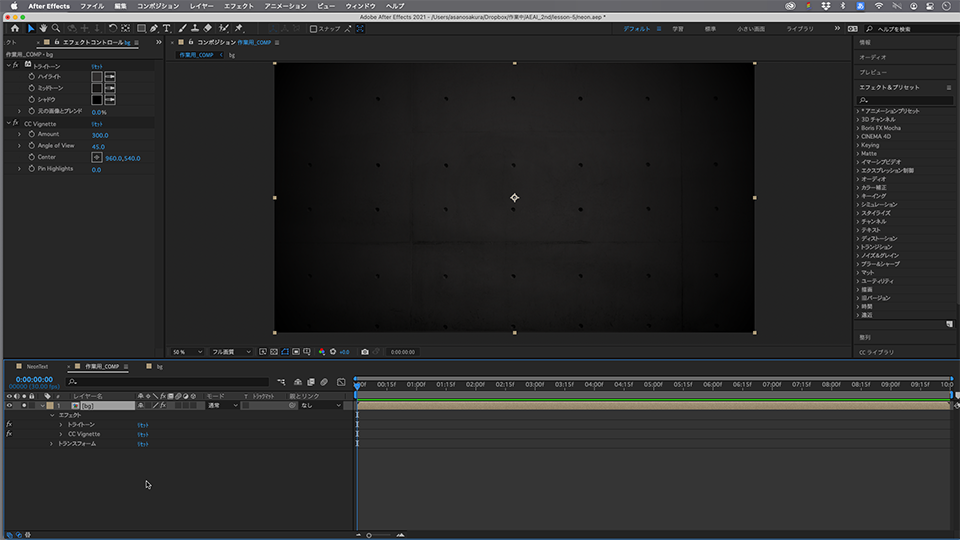Select the Pen tool
960x540 pixels.
[154, 28]
